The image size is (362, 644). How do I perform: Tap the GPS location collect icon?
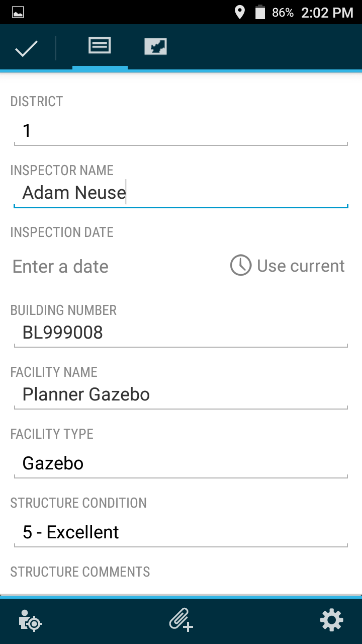[30, 620]
